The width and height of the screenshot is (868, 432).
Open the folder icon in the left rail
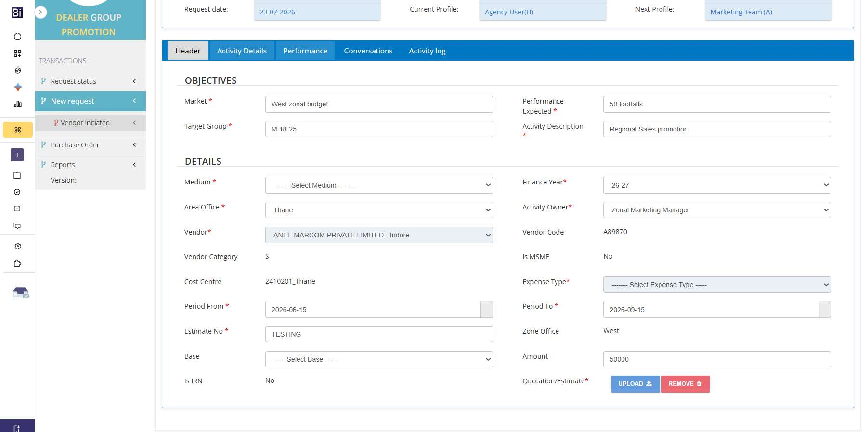pyautogui.click(x=17, y=175)
